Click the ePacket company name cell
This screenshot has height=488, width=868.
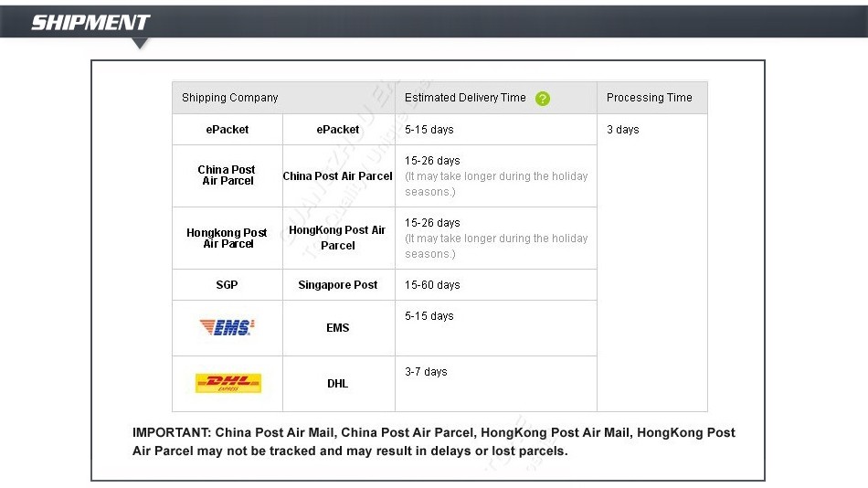227,130
